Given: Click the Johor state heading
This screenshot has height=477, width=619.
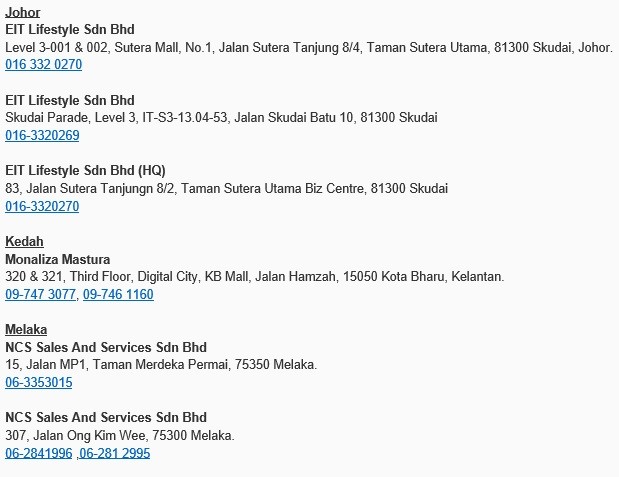Looking at the screenshot, I should (23, 12).
